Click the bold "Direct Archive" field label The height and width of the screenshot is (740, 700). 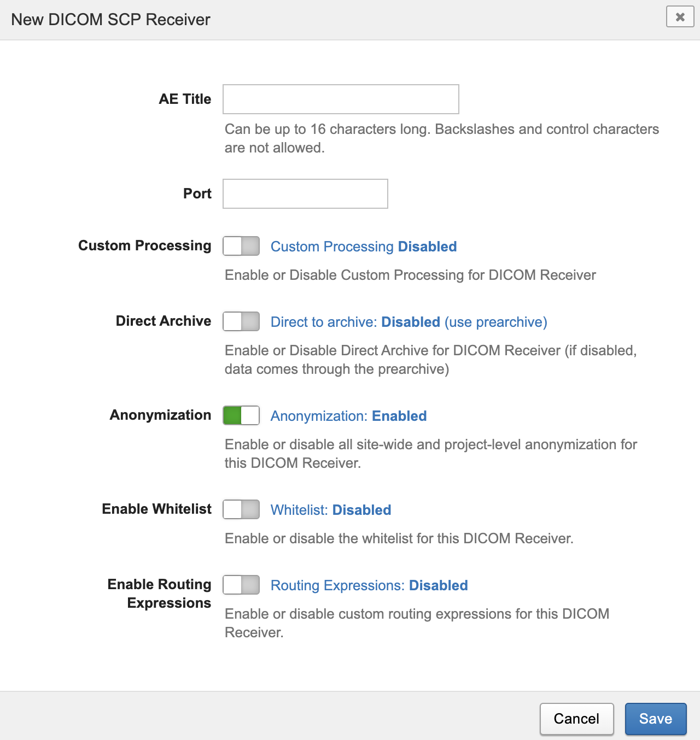tap(163, 321)
